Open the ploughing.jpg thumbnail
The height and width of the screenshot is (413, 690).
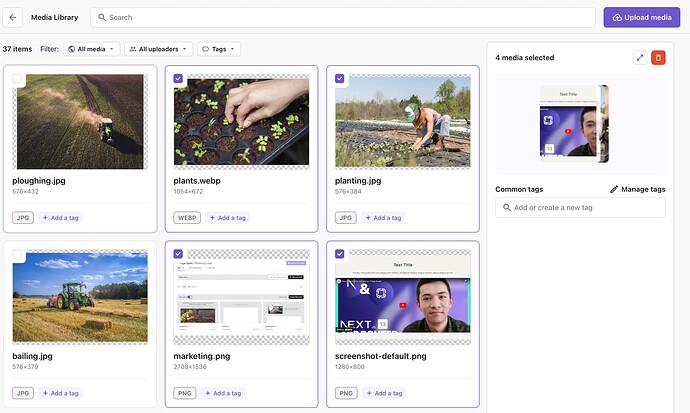[x=80, y=121]
